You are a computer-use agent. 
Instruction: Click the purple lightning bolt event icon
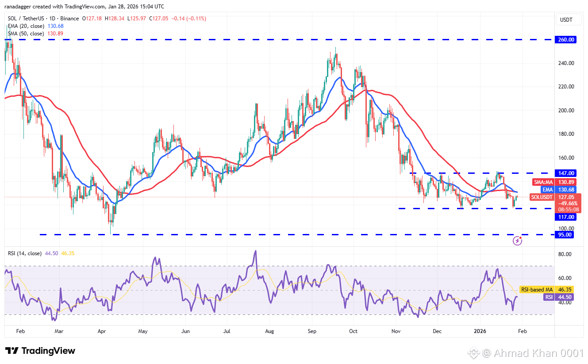point(518,241)
